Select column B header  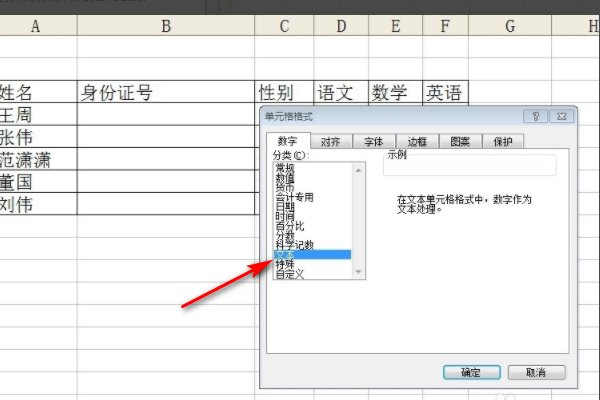click(x=166, y=26)
